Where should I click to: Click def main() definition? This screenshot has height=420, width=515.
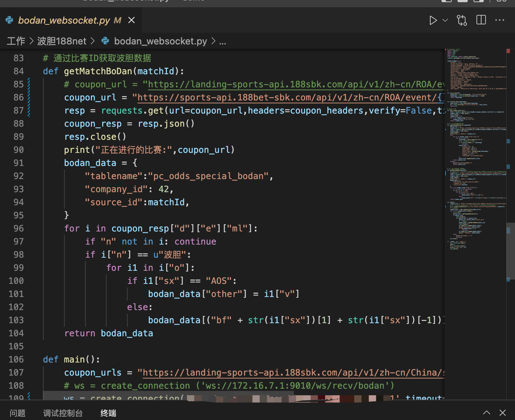click(71, 360)
